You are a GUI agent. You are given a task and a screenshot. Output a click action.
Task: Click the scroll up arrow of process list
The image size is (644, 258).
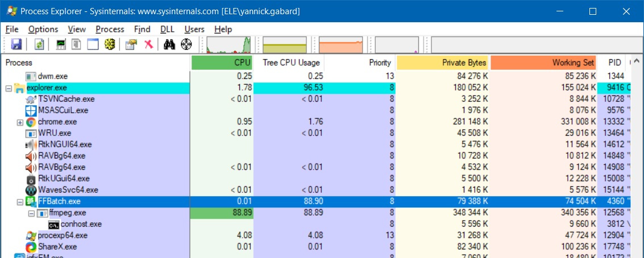636,61
